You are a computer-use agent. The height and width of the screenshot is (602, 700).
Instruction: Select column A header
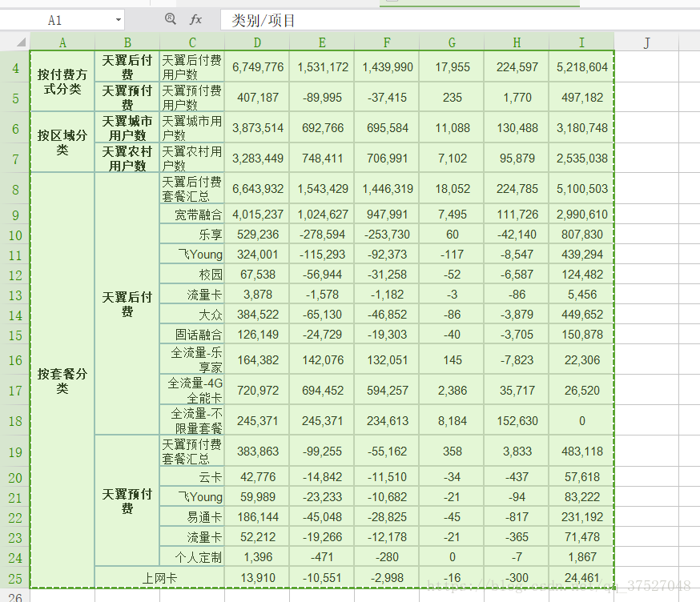coord(62,42)
